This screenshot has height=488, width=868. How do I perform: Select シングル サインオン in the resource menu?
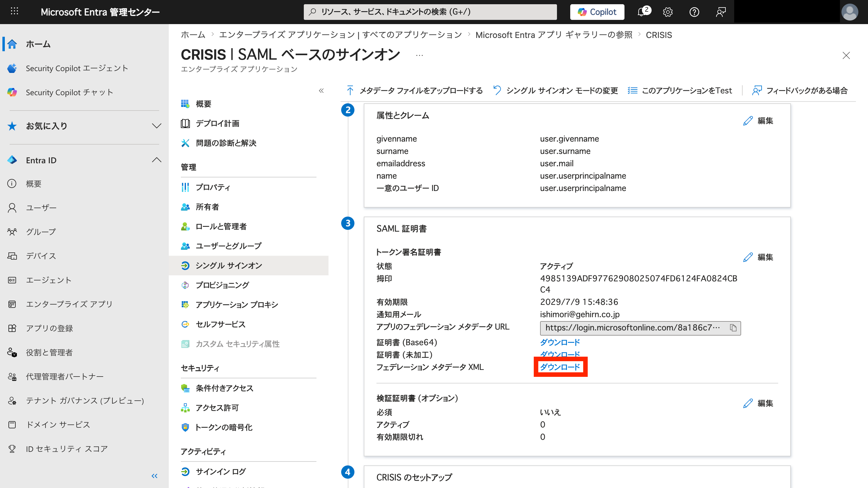coord(249,265)
